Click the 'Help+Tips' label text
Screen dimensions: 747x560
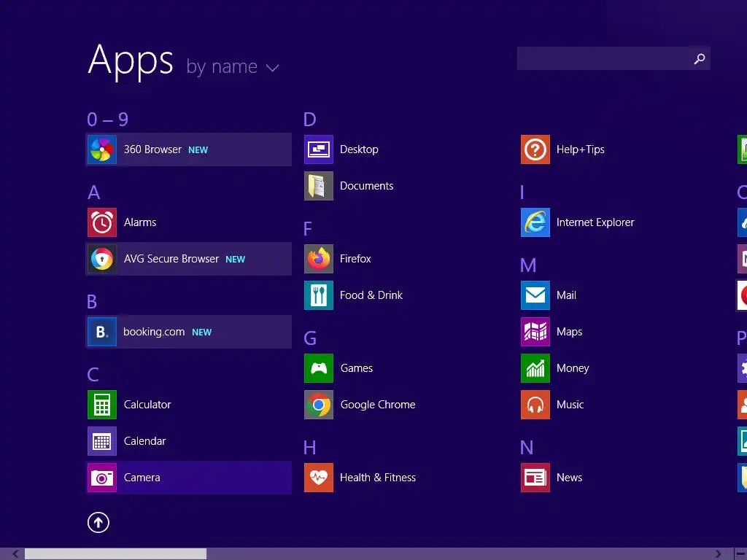[x=580, y=149]
